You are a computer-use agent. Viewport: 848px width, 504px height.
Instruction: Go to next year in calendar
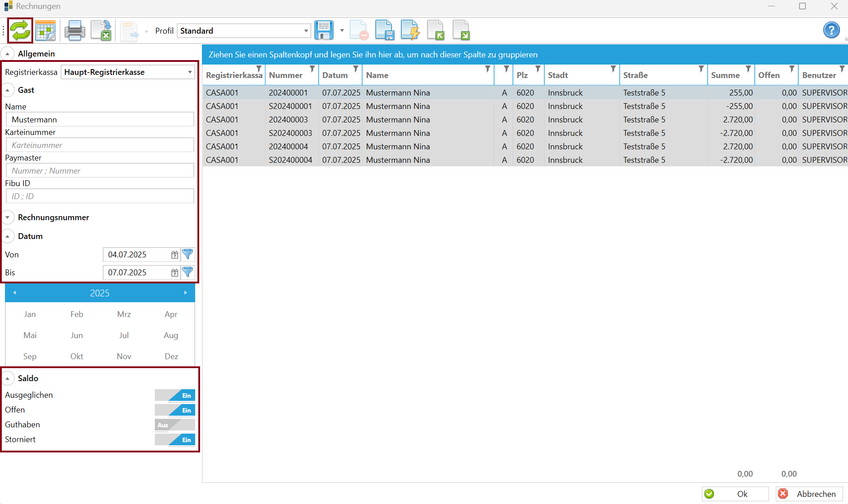pos(185,293)
